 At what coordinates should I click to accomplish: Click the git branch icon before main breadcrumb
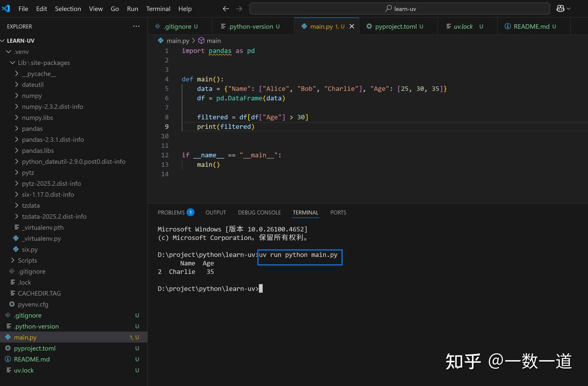pyautogui.click(x=201, y=40)
